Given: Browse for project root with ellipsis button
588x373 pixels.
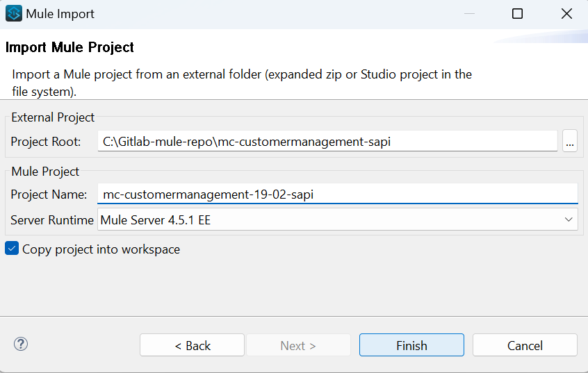Looking at the screenshot, I should [570, 142].
